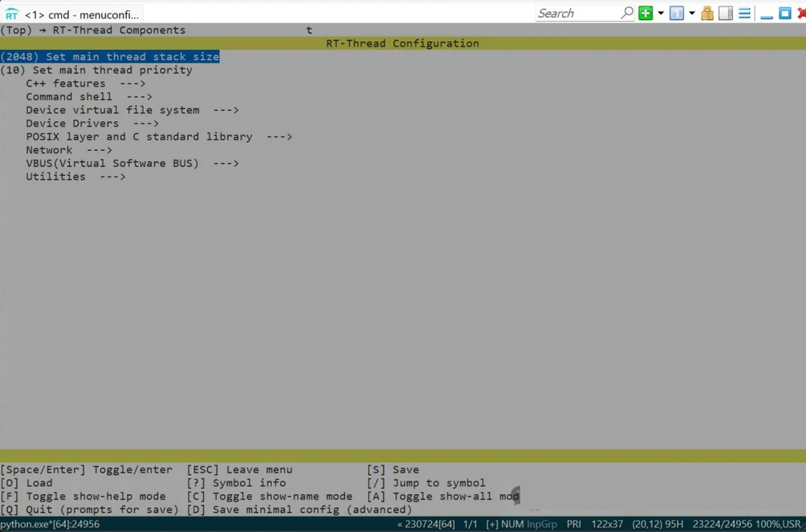This screenshot has height=532, width=806.
Task: Click the 230724[64] version status entry
Action: pyautogui.click(x=426, y=524)
